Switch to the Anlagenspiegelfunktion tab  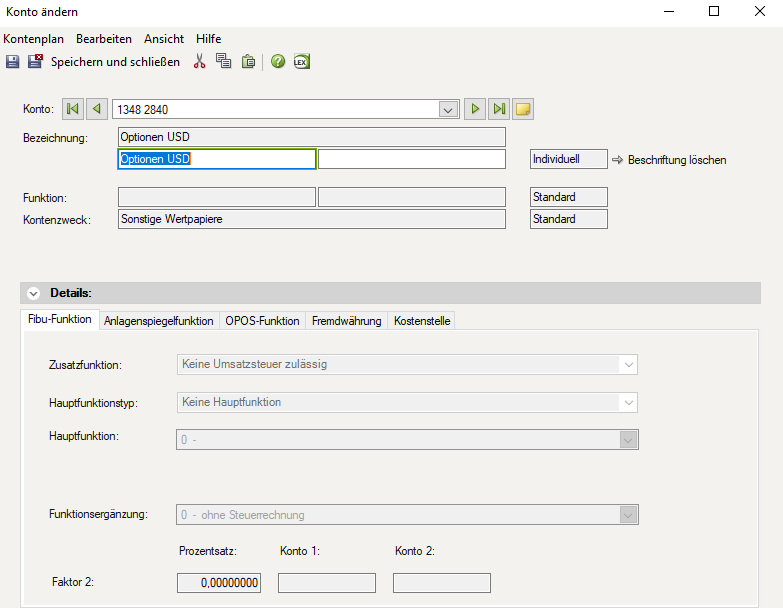coord(158,321)
